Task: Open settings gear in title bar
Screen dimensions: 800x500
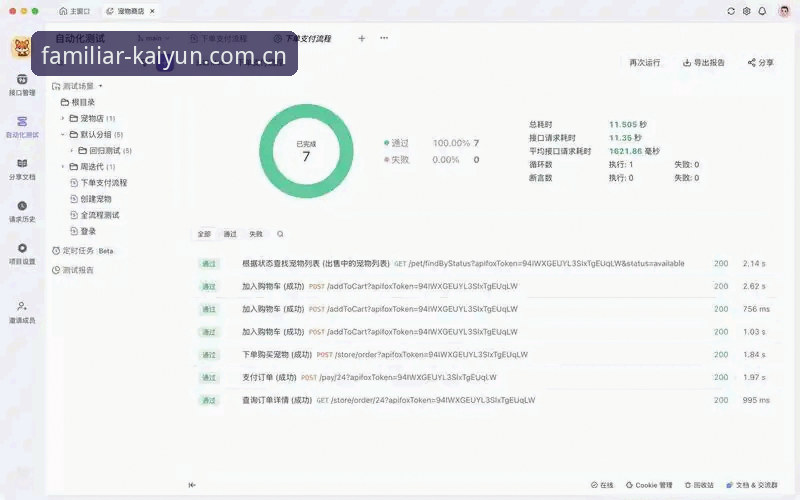Action: click(746, 11)
